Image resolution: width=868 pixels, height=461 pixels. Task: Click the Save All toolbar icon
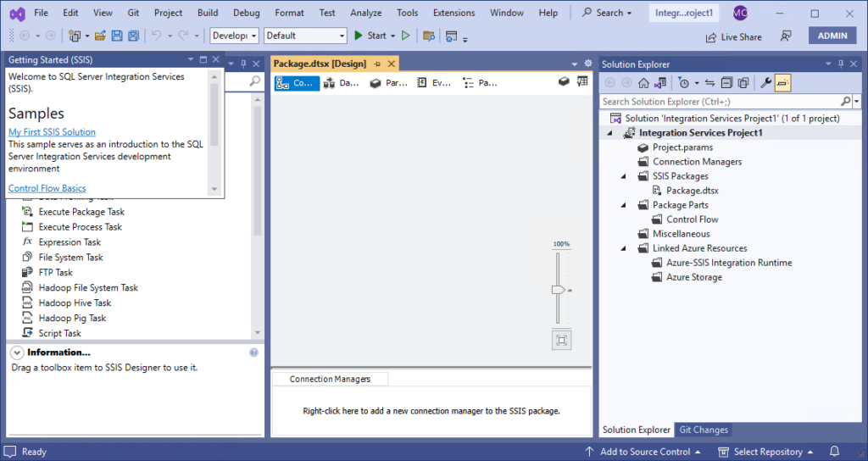[x=133, y=36]
